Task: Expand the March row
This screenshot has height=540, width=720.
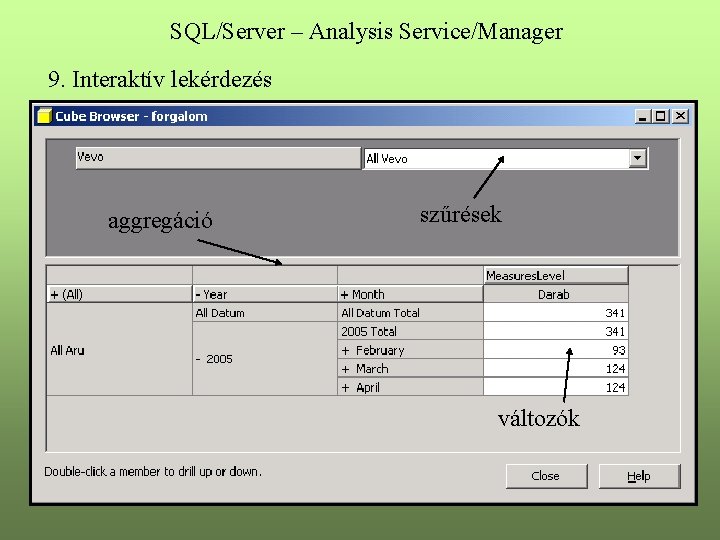Action: click(345, 369)
